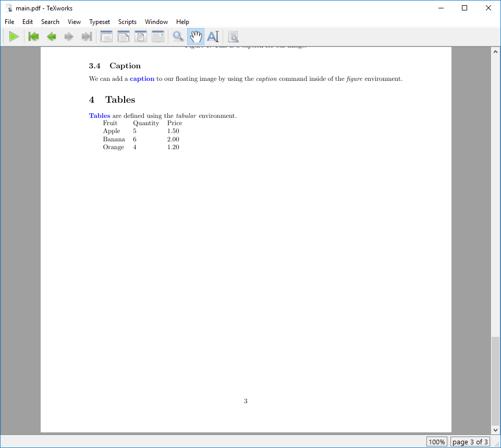This screenshot has height=448, width=501.
Task: Click the page 3 of 3 status indicator
Action: (470, 441)
